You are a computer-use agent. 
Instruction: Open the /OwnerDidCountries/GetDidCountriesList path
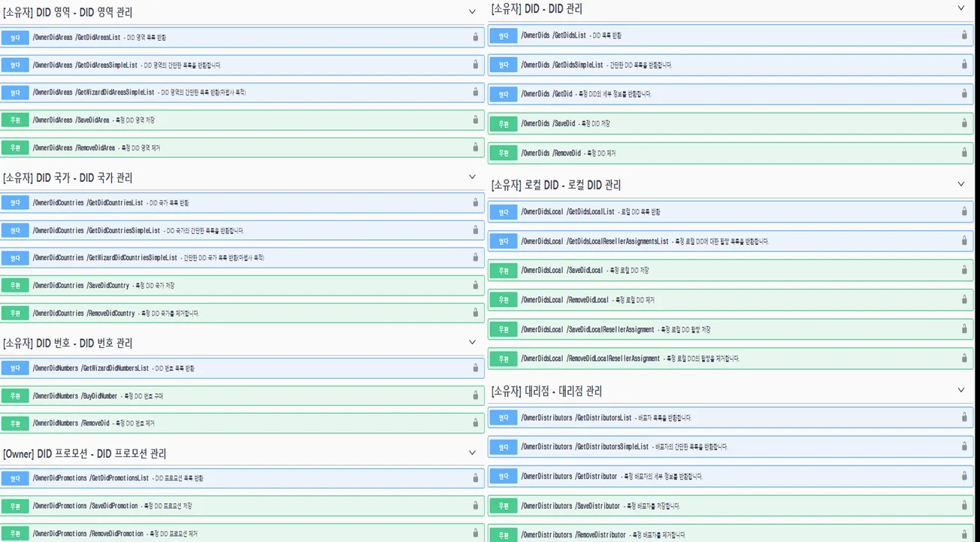pos(88,203)
